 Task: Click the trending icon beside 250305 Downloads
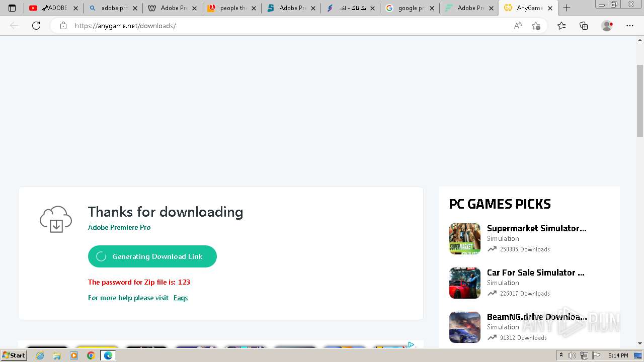tap(492, 249)
